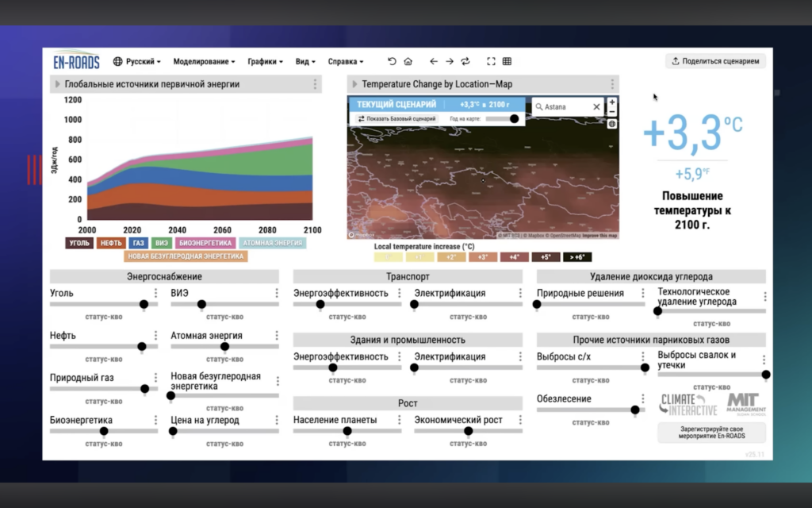812x508 pixels.
Task: Zoom in on the map with plus
Action: 612,103
